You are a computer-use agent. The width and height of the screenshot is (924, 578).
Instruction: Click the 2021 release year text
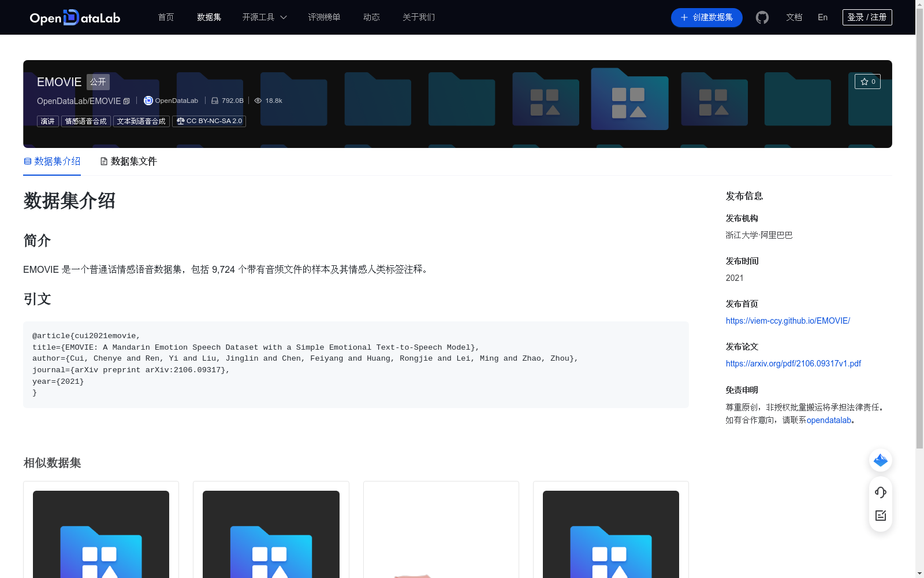(x=735, y=278)
